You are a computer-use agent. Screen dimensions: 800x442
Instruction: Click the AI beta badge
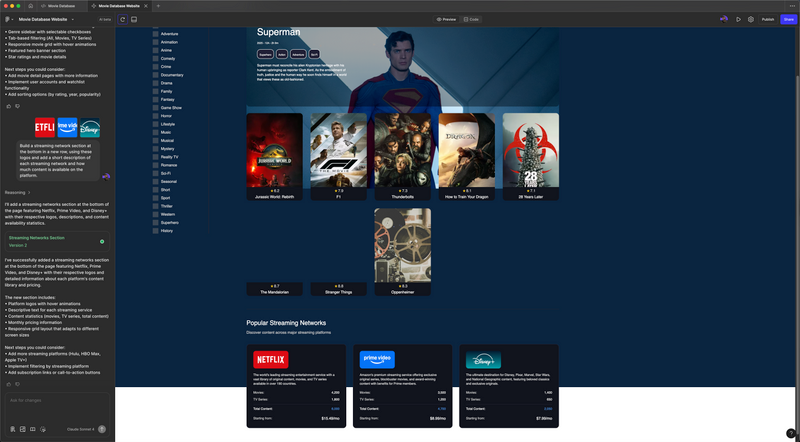click(105, 19)
